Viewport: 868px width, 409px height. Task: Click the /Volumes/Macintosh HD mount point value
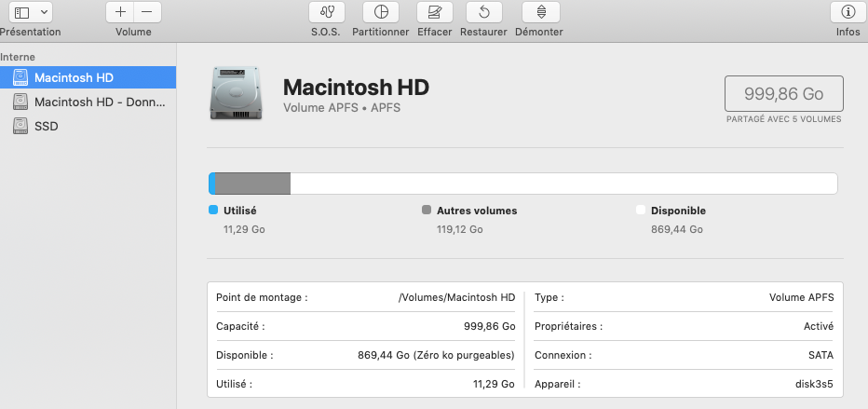(x=456, y=298)
